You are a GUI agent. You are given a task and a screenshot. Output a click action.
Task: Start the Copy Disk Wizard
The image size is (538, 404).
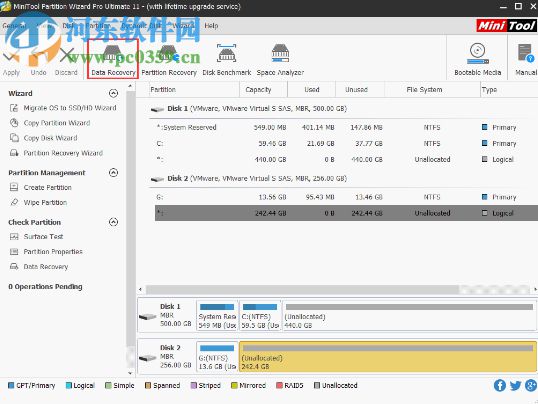tap(44, 138)
